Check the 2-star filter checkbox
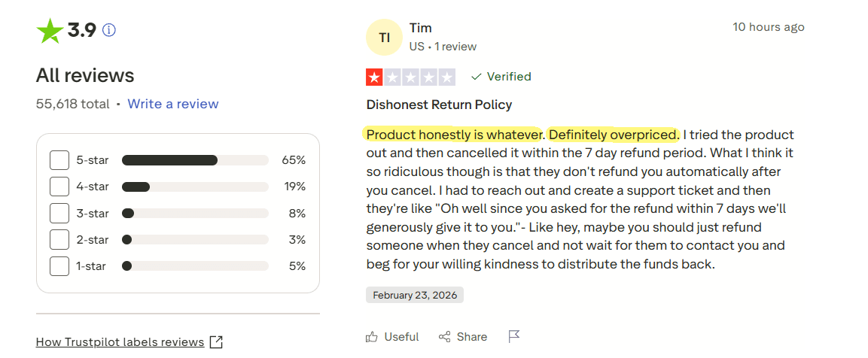The image size is (868, 358). click(x=59, y=240)
